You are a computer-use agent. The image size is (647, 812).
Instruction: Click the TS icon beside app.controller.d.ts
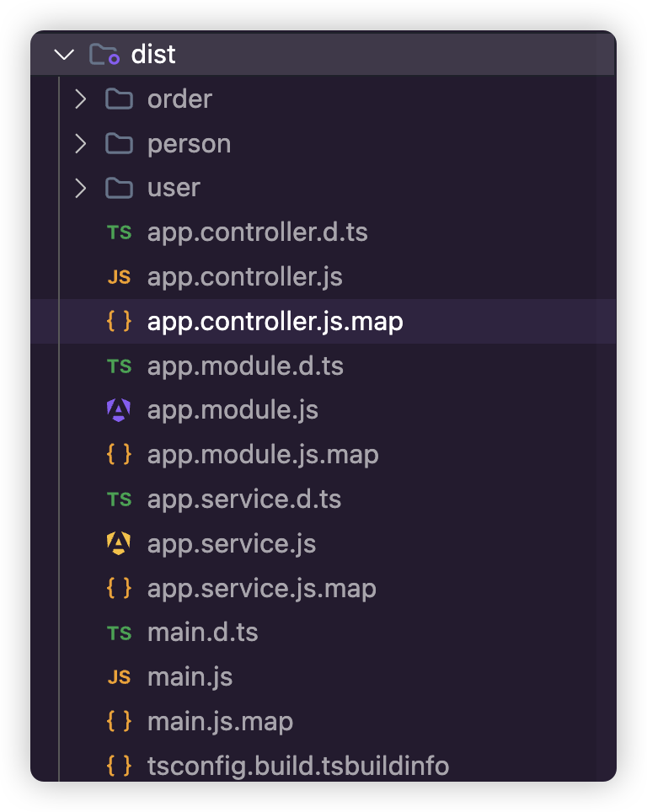119,232
